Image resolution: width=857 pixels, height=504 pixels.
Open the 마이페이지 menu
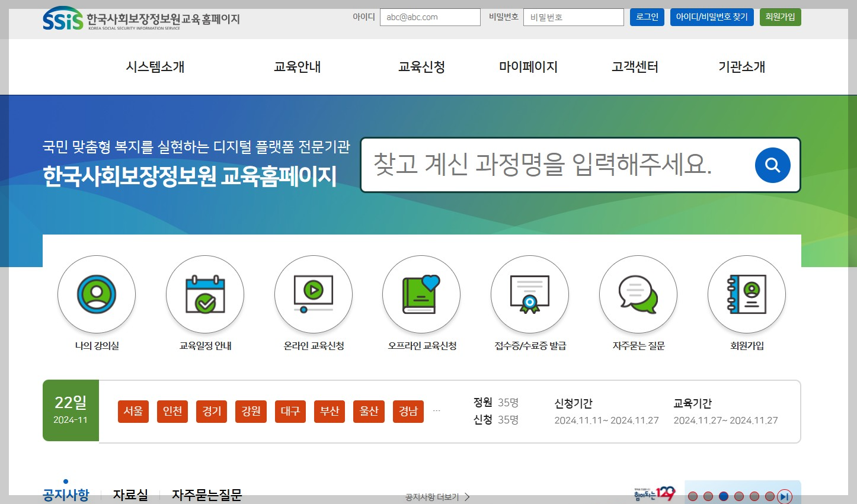(527, 67)
